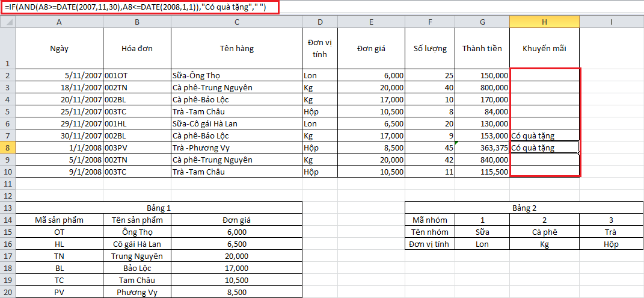Click 'Đơn vị tính' label in Bảng 2

[429, 244]
